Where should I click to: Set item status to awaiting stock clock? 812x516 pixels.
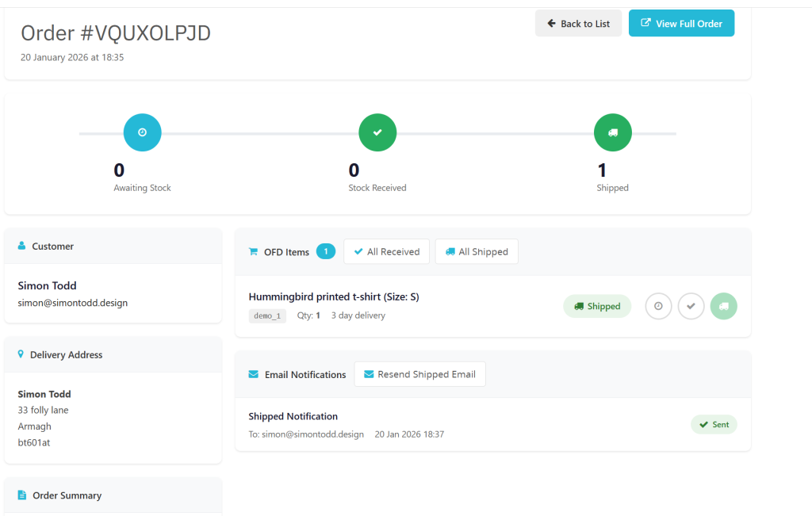pos(658,306)
